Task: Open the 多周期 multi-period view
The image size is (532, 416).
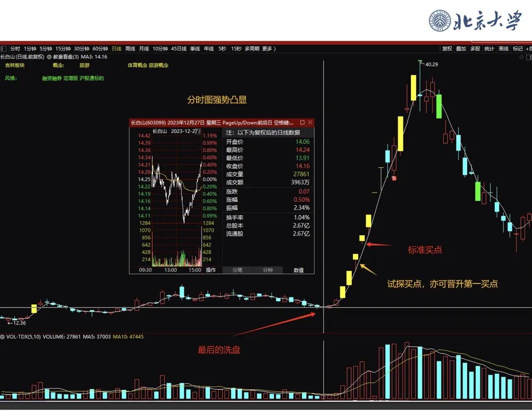Action: 252,49
